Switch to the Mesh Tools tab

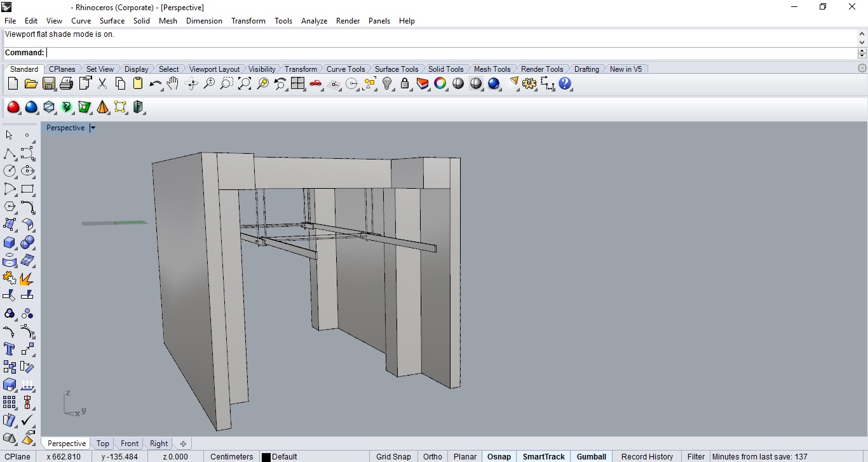[x=492, y=69]
